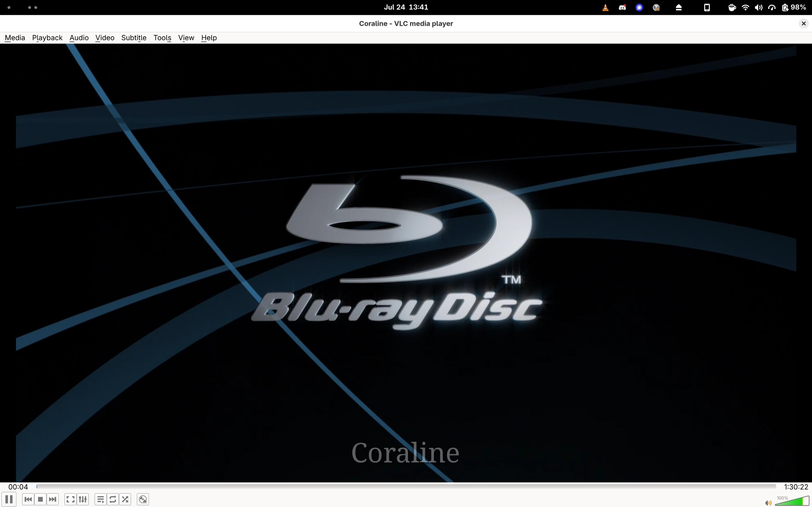Adjust the VLC volume slider
The width and height of the screenshot is (812, 507).
(792, 501)
